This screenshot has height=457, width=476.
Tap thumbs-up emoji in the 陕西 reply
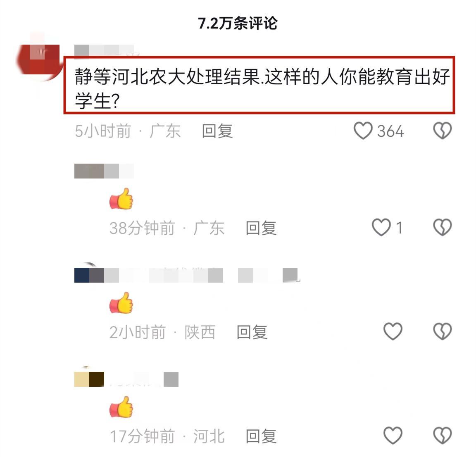(x=121, y=303)
